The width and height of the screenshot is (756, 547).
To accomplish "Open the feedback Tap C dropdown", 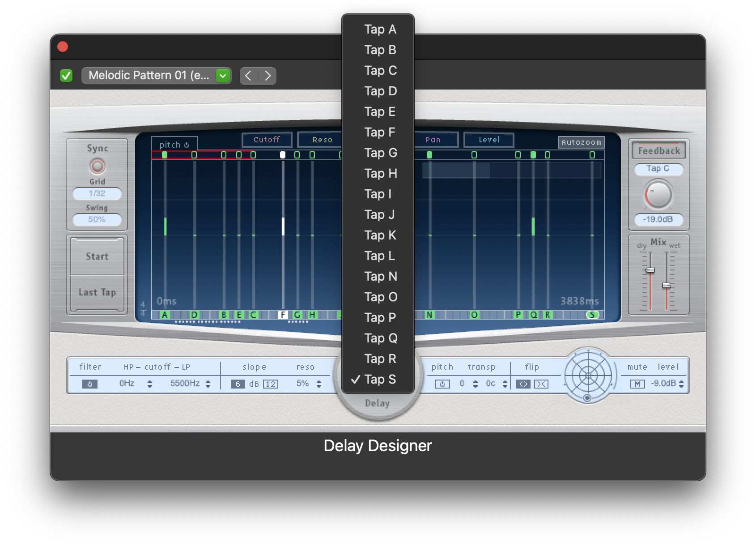I will 658,169.
